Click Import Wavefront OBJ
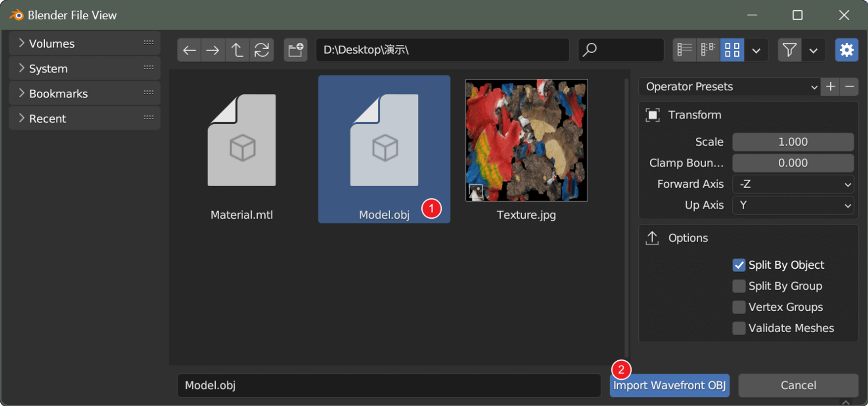This screenshot has width=868, height=406. point(669,385)
